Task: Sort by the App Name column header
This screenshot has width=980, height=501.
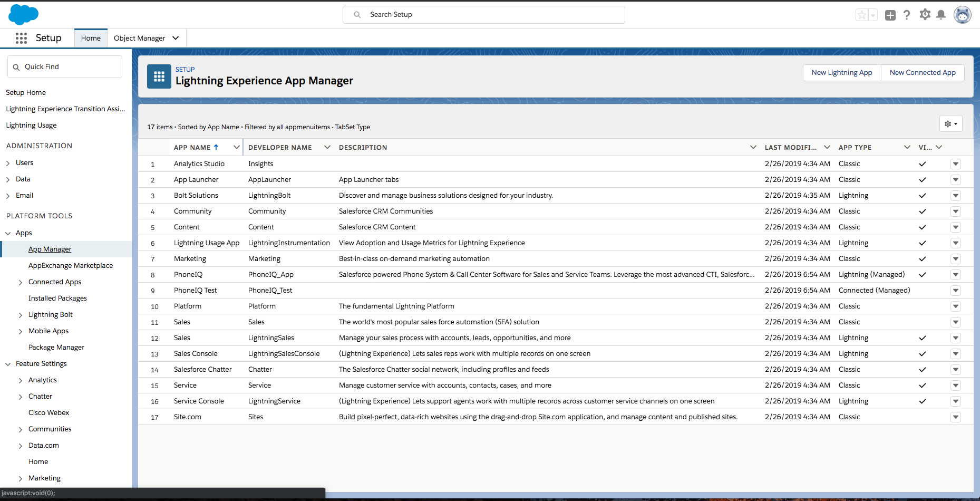Action: tap(192, 148)
